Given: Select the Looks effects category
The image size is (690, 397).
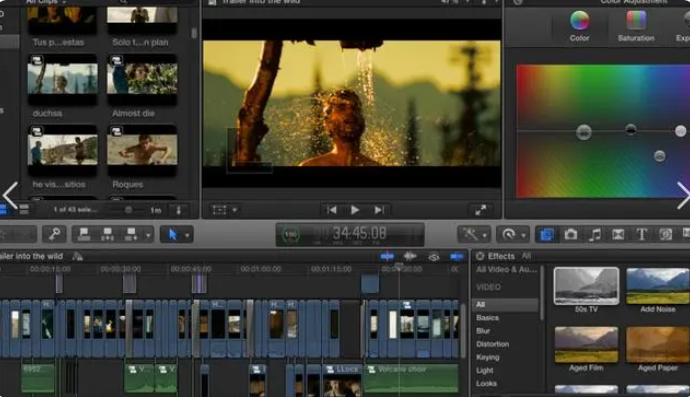Looking at the screenshot, I should click(x=486, y=384).
